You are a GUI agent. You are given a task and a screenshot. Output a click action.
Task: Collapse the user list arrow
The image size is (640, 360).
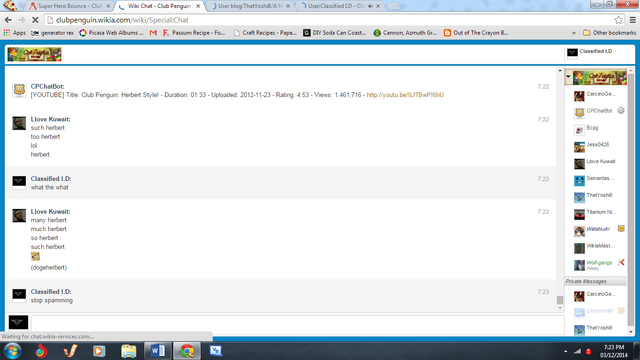(x=568, y=76)
